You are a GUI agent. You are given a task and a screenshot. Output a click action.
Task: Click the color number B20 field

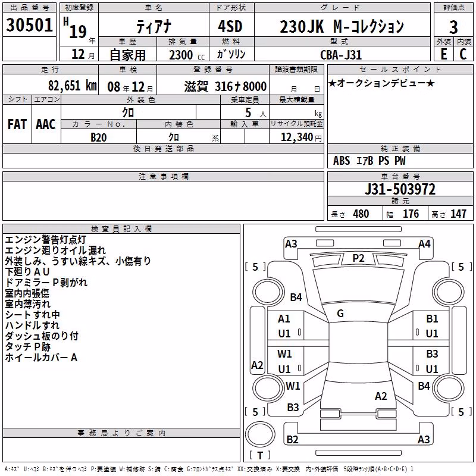tap(99, 137)
